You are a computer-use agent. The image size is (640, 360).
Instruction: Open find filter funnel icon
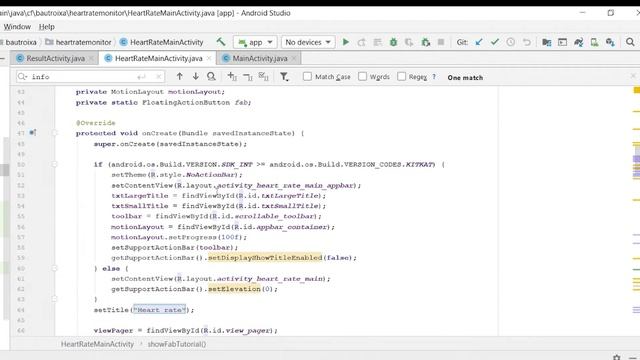[x=284, y=77]
